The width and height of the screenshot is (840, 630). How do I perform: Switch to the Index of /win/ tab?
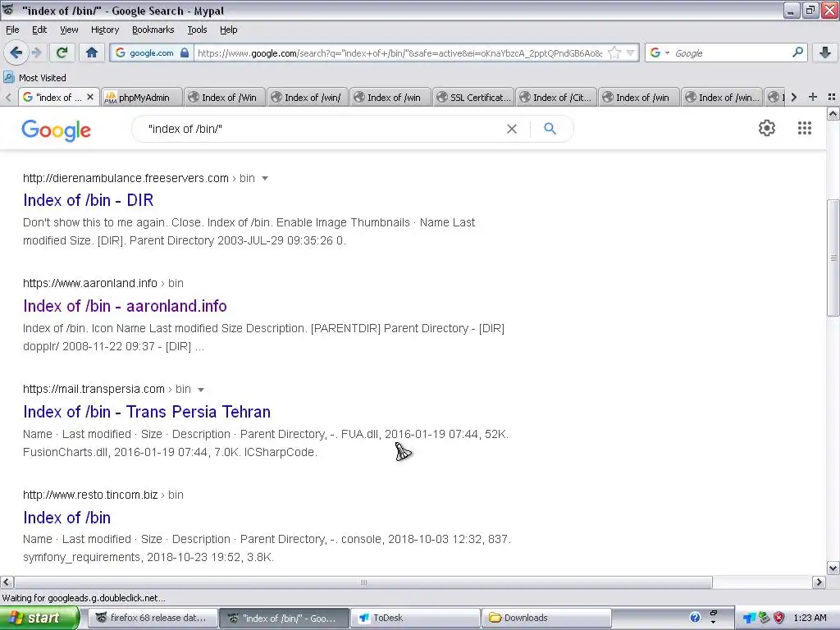coord(307,97)
